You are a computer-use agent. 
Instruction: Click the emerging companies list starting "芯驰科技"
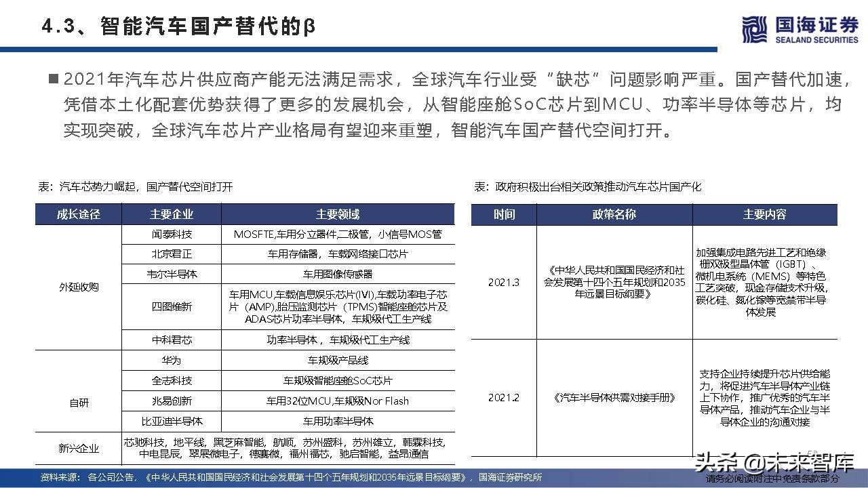[288, 448]
